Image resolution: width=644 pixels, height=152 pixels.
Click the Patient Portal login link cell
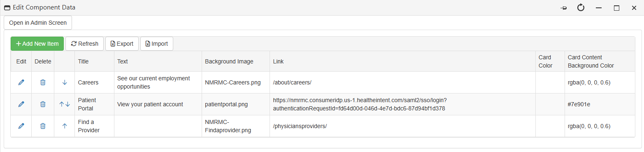pos(402,104)
